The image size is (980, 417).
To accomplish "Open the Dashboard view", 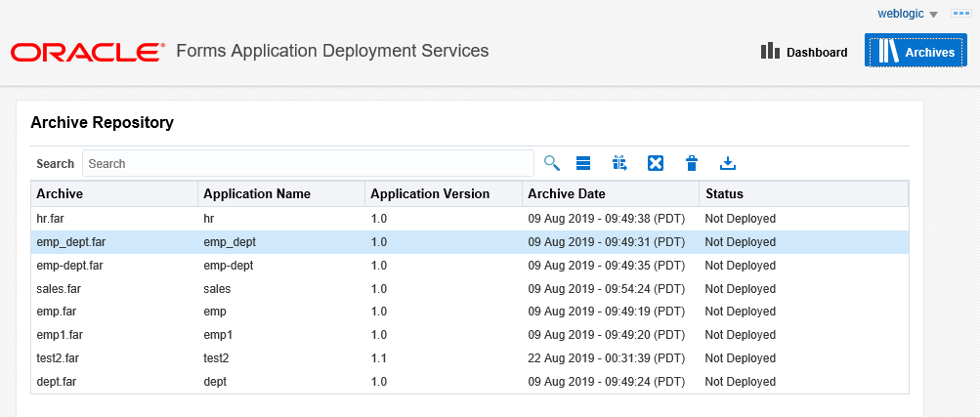I will coord(804,52).
